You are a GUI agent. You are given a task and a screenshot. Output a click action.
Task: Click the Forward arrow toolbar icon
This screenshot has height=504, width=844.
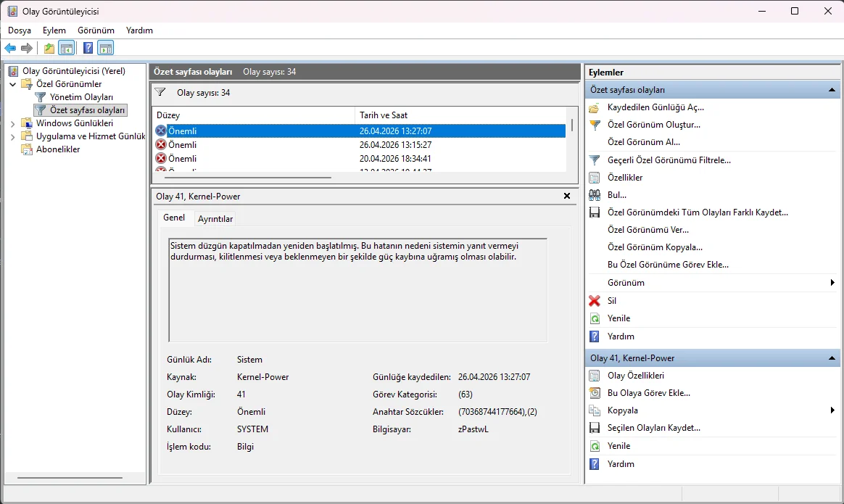[27, 49]
